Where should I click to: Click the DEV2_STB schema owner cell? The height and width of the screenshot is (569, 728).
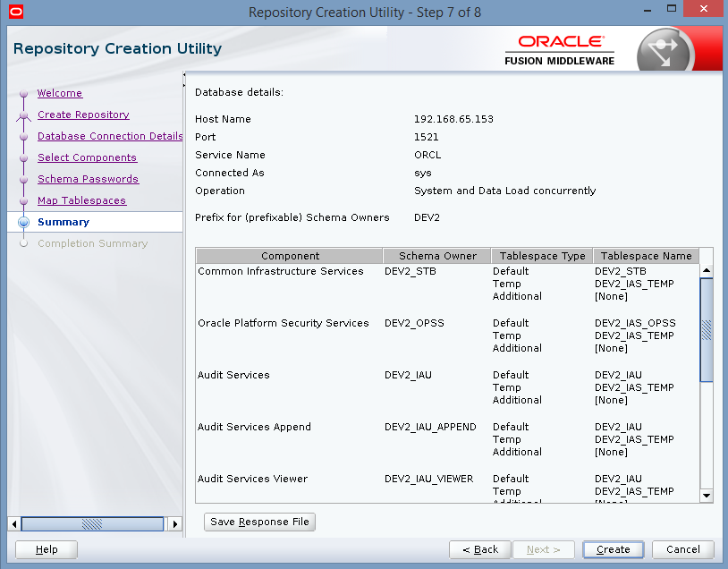411,271
